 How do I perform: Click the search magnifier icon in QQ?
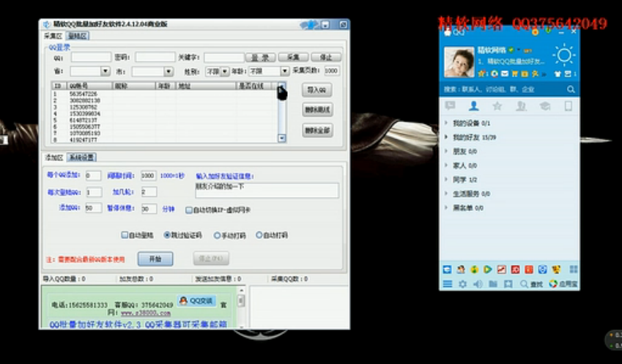[571, 89]
